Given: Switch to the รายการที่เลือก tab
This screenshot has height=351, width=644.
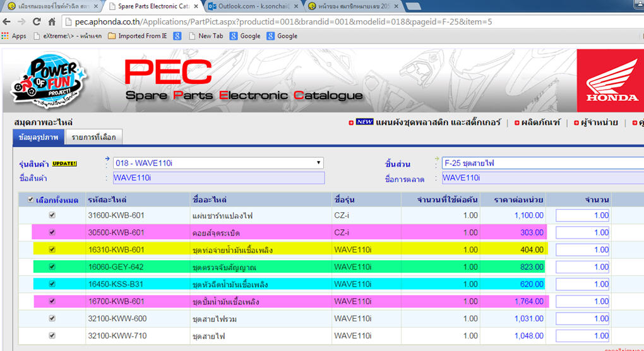Looking at the screenshot, I should point(93,137).
